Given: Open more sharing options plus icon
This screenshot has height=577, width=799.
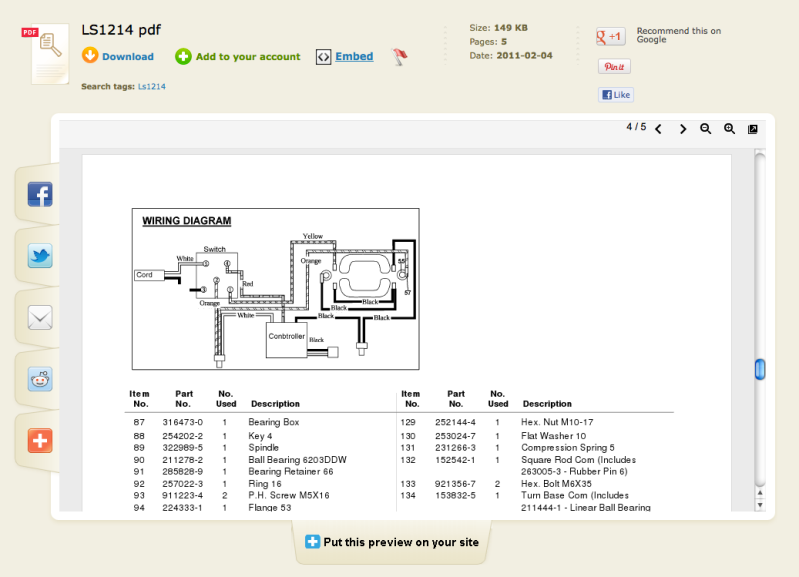Looking at the screenshot, I should 40,440.
